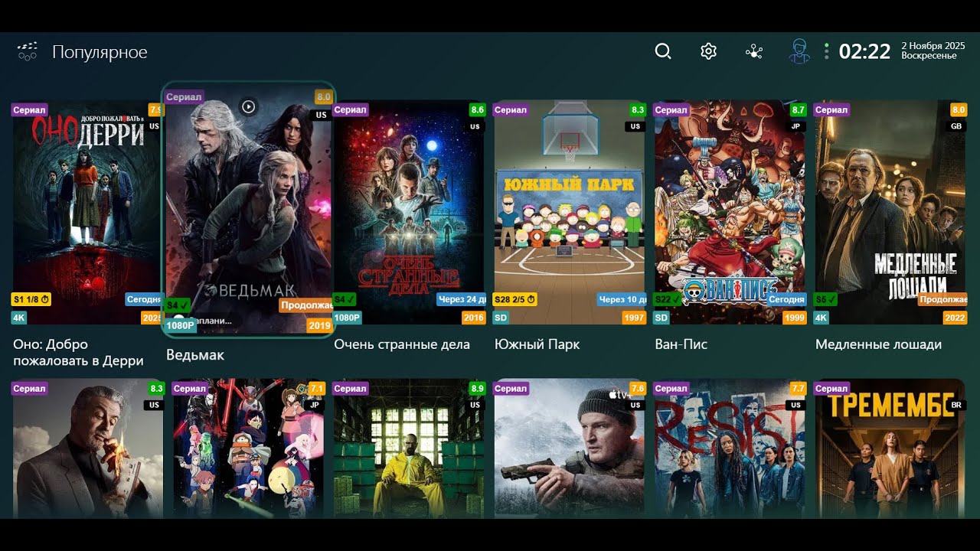Click the Через 24 д badge

coord(462,299)
